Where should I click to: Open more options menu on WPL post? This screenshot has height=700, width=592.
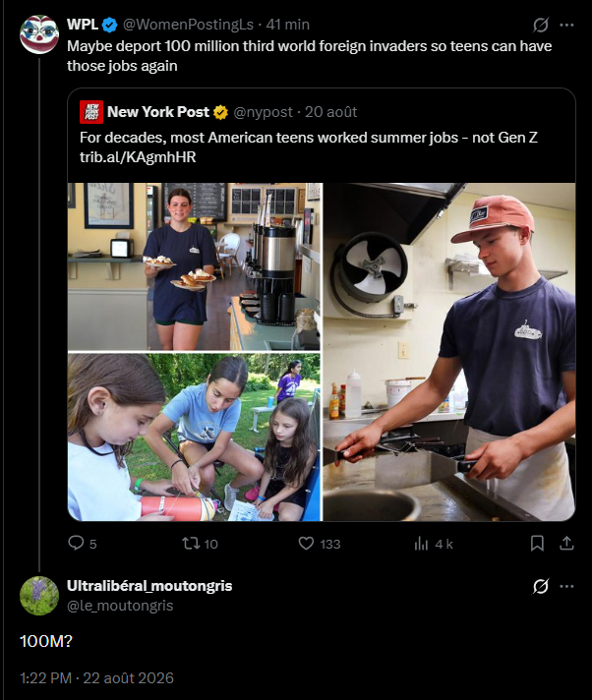566,25
